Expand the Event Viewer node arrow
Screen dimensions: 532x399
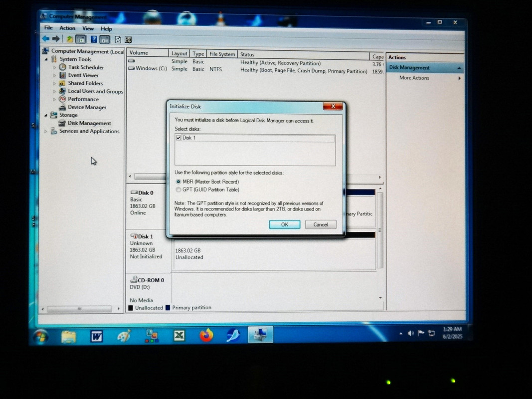coord(54,75)
